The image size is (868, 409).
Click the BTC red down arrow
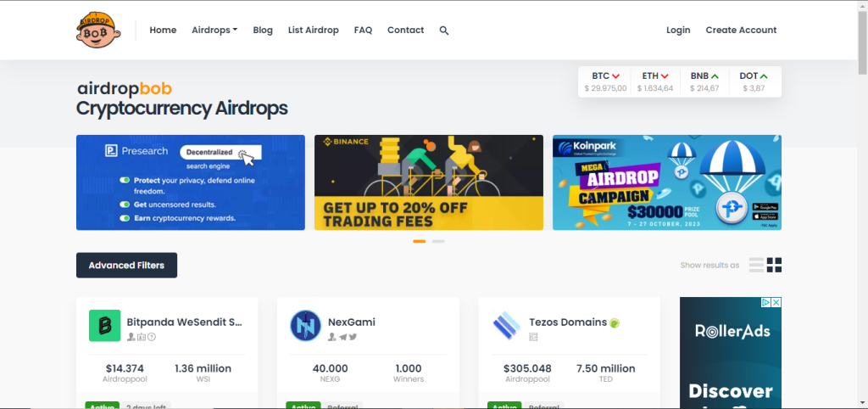point(616,76)
